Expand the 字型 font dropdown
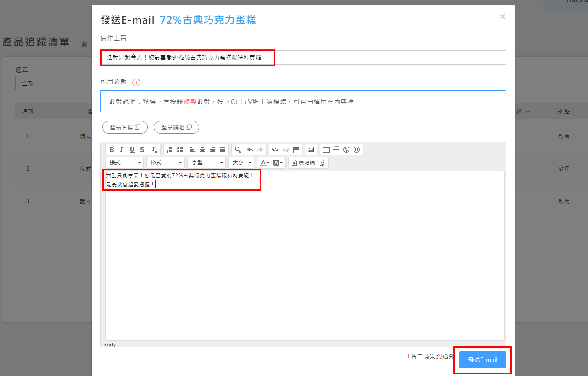 coord(207,163)
